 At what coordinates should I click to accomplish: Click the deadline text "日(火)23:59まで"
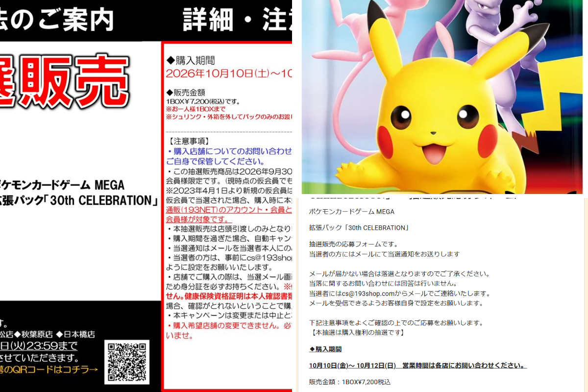pyautogui.click(x=39, y=346)
